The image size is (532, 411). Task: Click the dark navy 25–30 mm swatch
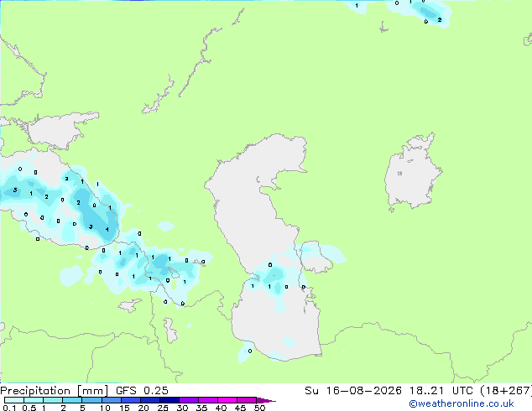170,400
